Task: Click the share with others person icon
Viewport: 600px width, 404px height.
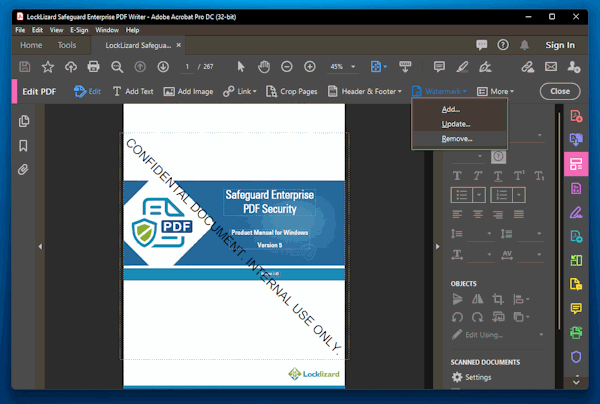Action: [x=574, y=67]
